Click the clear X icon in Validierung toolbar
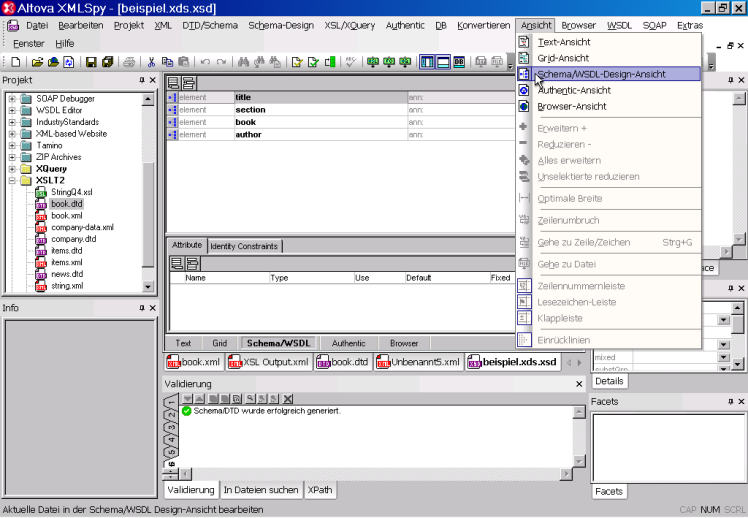 tap(288, 399)
